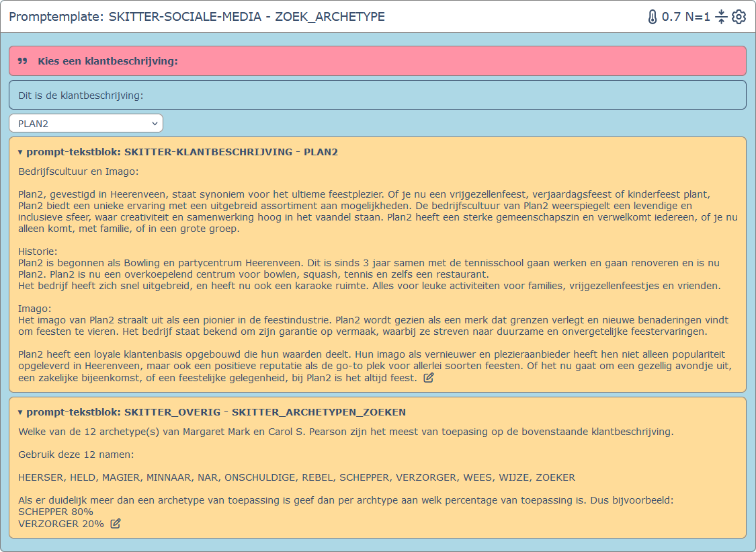Edit the SKITTER_ARCHETYPEN_ZOEKEN text block
756x552 pixels.
(x=115, y=524)
